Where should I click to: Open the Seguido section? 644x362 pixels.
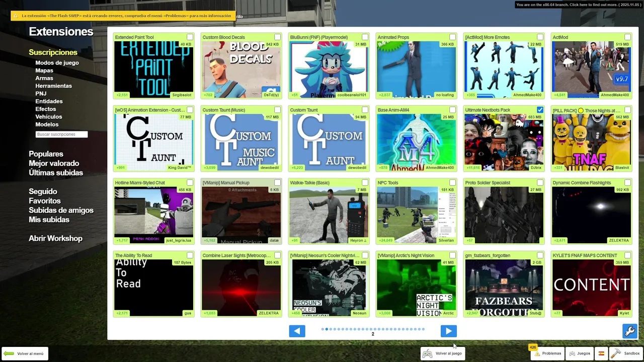(43, 192)
